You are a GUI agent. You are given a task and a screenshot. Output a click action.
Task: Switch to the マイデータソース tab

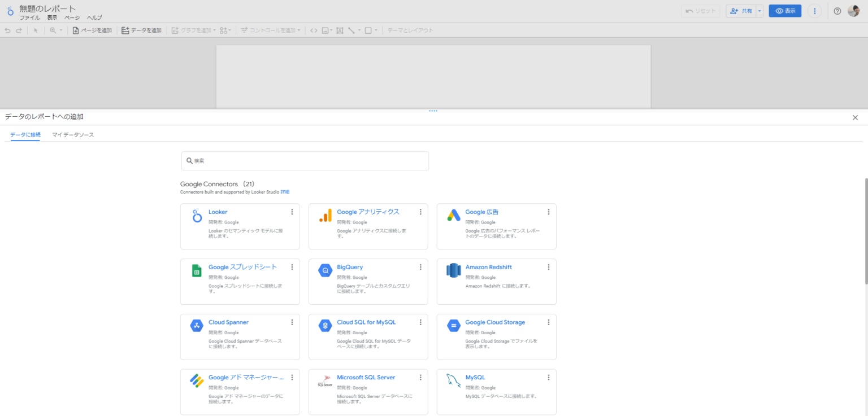tap(73, 135)
